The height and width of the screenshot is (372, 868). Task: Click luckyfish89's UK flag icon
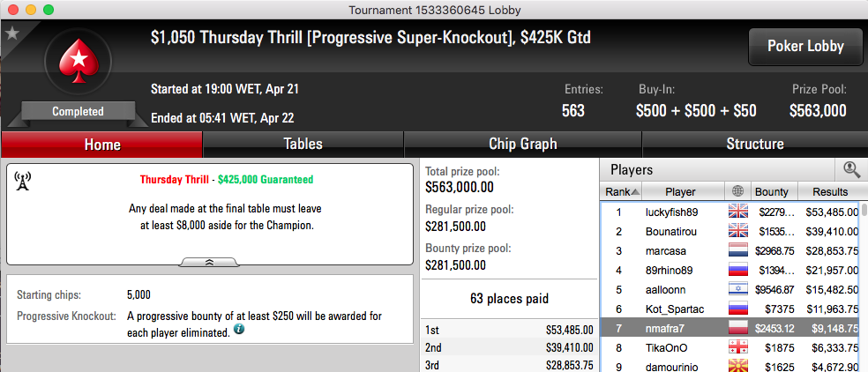(x=738, y=212)
